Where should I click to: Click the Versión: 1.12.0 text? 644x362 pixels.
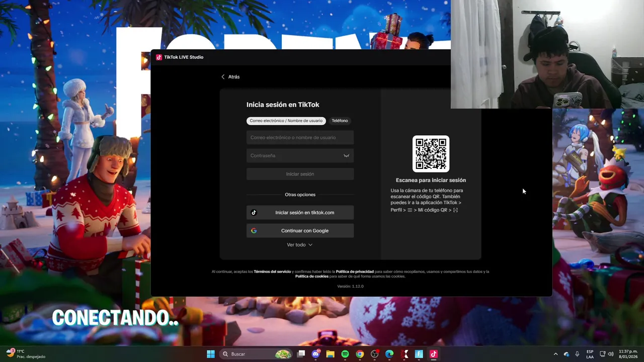click(x=350, y=287)
